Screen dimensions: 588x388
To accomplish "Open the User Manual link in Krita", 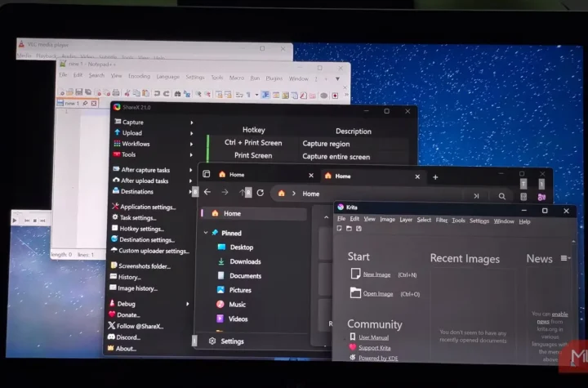I will pos(373,337).
